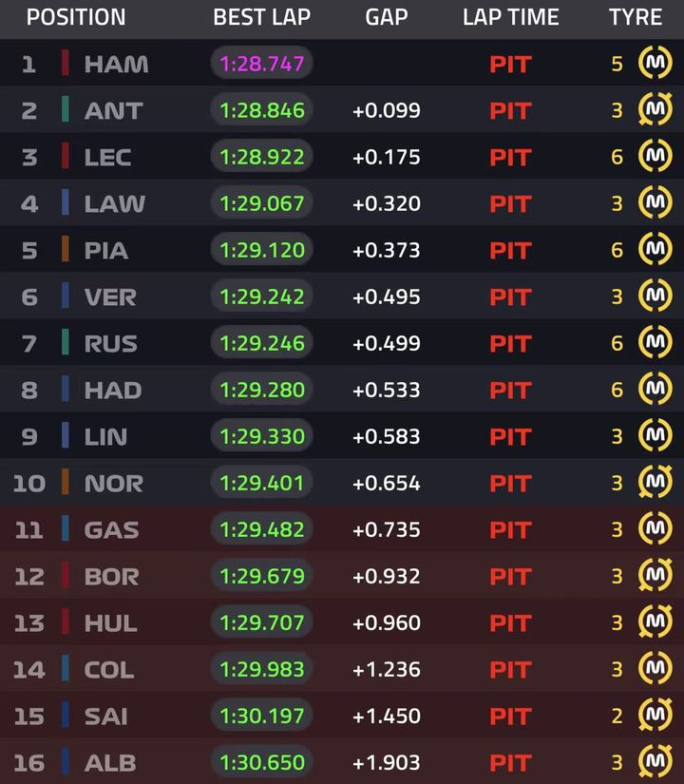Viewport: 684px width, 784px height.
Task: Click COL's gap value +1.236
Action: (387, 670)
